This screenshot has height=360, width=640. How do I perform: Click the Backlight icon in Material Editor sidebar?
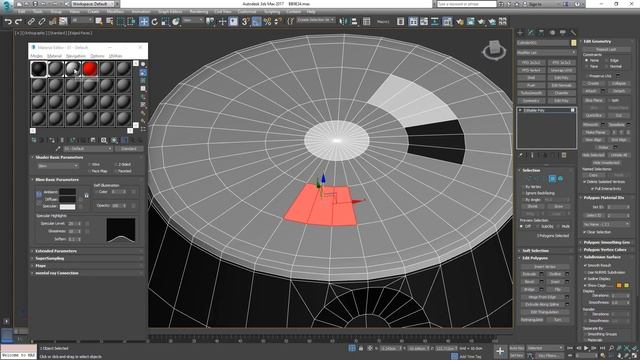pyautogui.click(x=143, y=73)
